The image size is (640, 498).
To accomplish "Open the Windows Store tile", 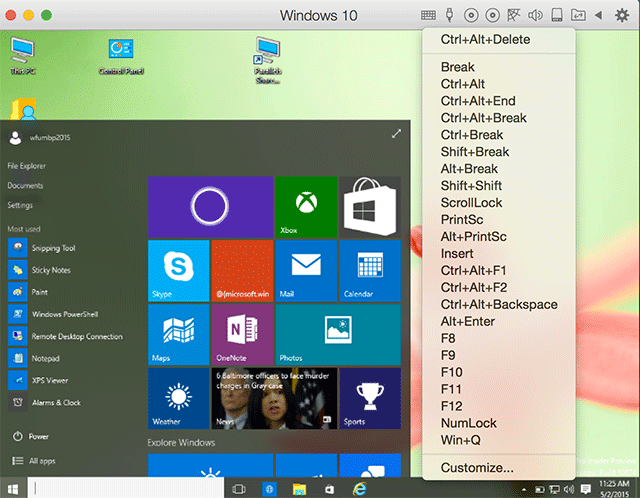I will click(370, 207).
